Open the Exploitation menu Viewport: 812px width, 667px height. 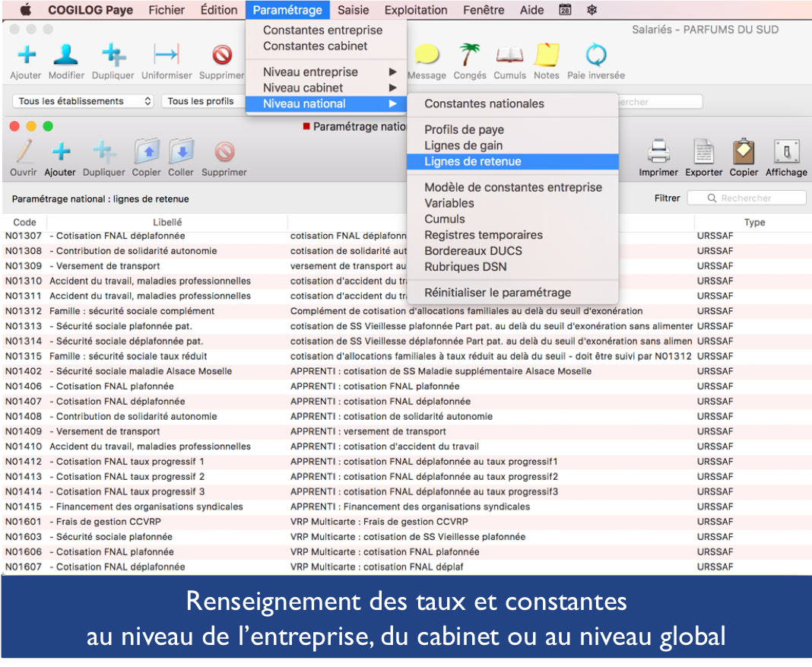[x=416, y=10]
